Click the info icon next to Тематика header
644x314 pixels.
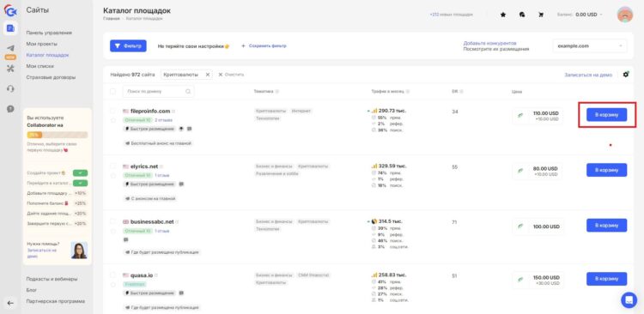tap(277, 92)
